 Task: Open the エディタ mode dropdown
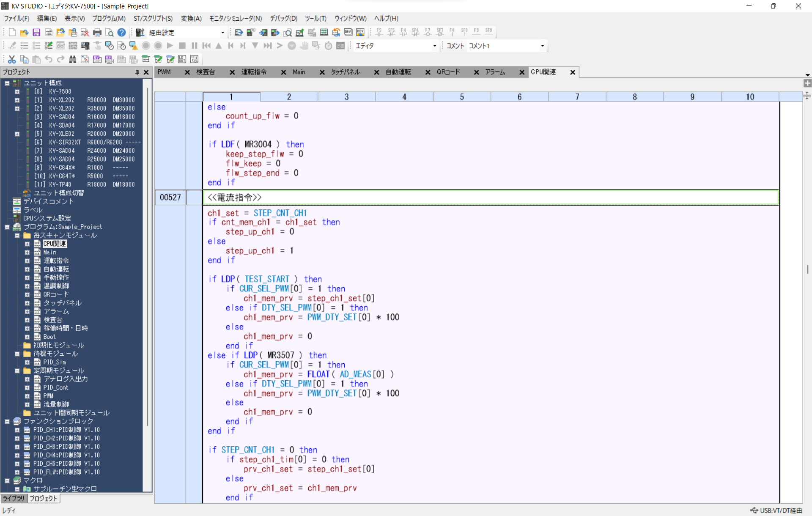(434, 46)
